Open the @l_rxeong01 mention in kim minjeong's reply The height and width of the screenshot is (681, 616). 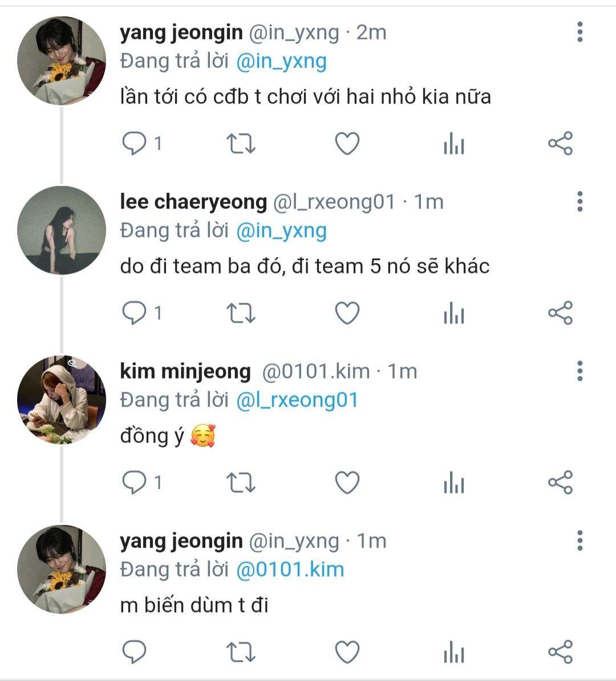(x=297, y=400)
